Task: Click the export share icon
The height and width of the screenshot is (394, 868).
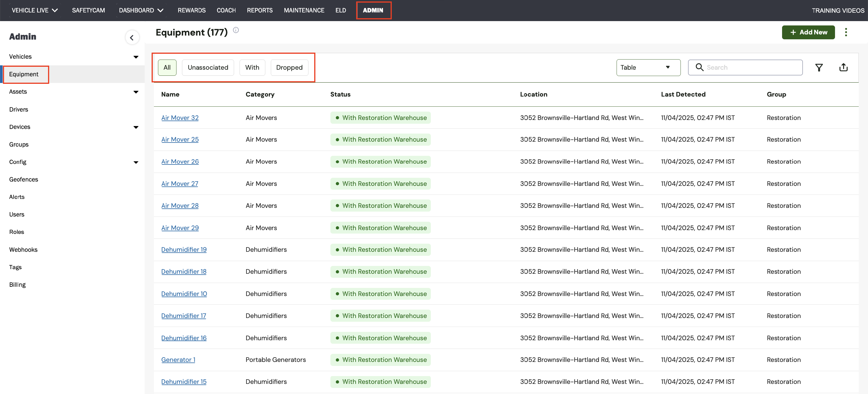Action: 843,68
